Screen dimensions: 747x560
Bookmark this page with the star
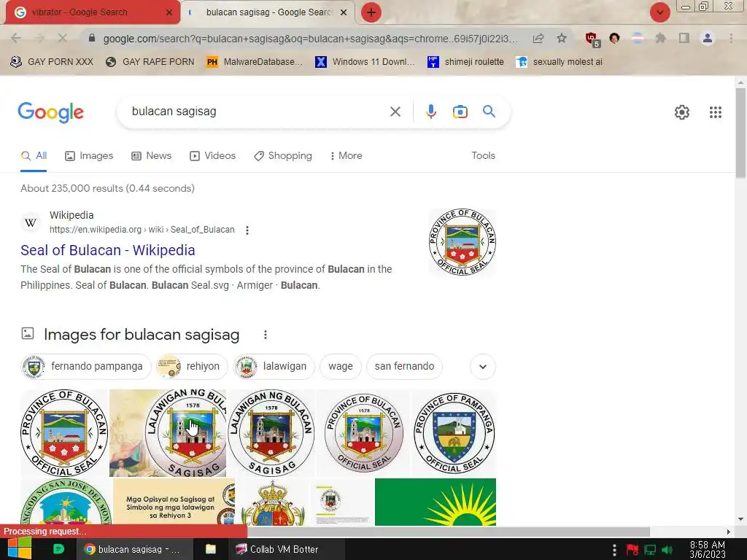click(x=562, y=38)
